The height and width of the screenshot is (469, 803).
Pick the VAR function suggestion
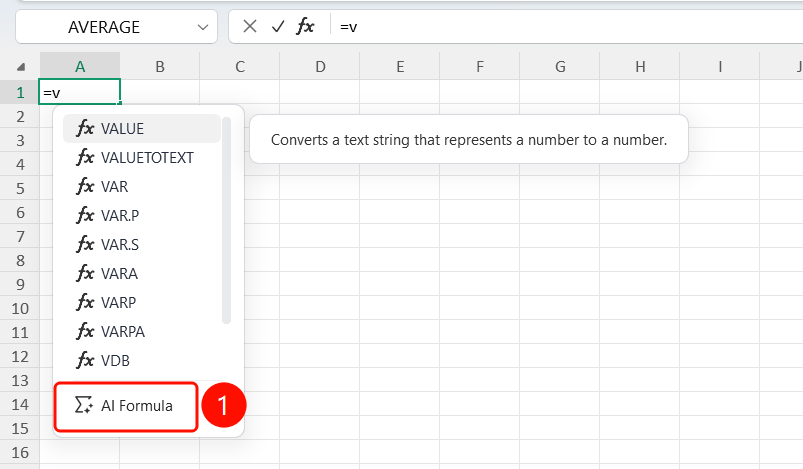(141, 186)
